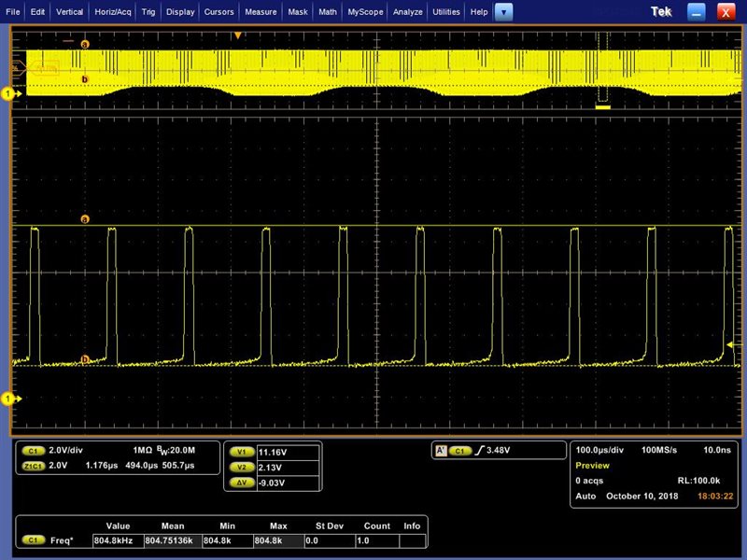The height and width of the screenshot is (560, 747).
Task: Click the bandwidth 20.0M readout
Action: point(176,450)
